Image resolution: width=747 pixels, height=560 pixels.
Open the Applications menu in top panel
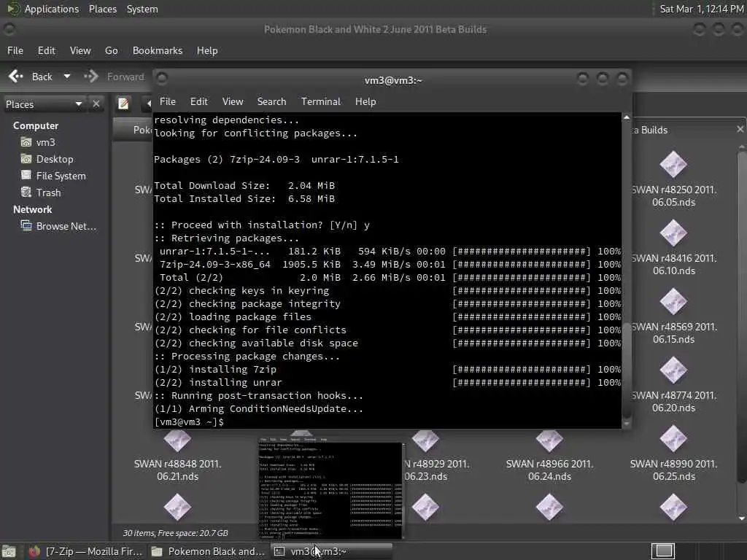[52, 9]
